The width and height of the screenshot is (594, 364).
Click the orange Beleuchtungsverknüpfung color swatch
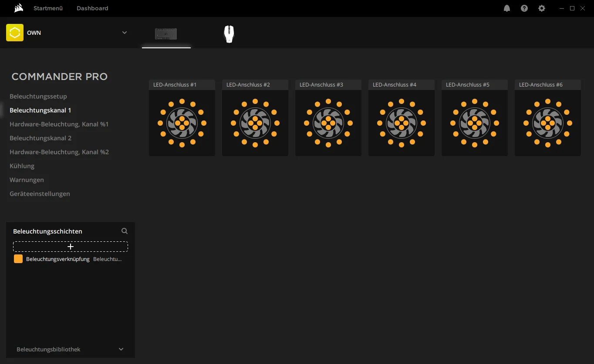click(x=18, y=259)
